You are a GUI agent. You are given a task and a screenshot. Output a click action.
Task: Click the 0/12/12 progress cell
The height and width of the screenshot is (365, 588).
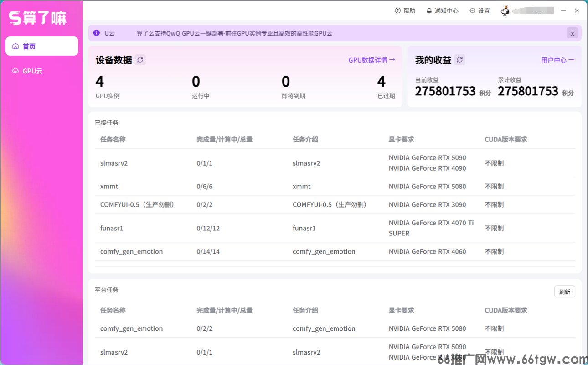(x=208, y=228)
